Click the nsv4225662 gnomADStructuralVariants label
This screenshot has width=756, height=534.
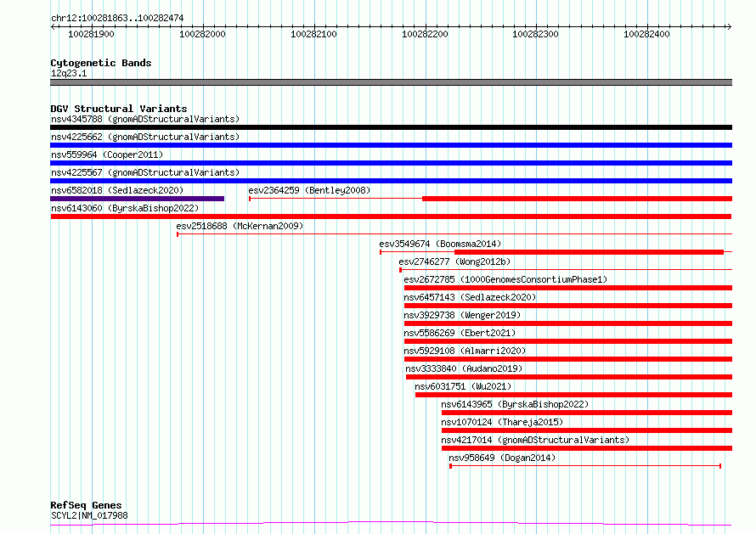click(x=145, y=137)
